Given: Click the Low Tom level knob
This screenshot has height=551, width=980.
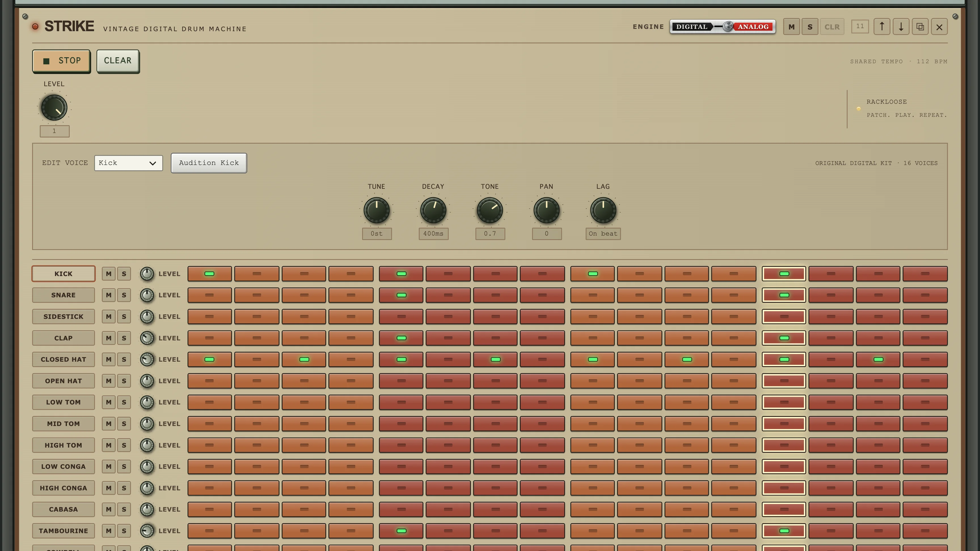Looking at the screenshot, I should tap(147, 402).
